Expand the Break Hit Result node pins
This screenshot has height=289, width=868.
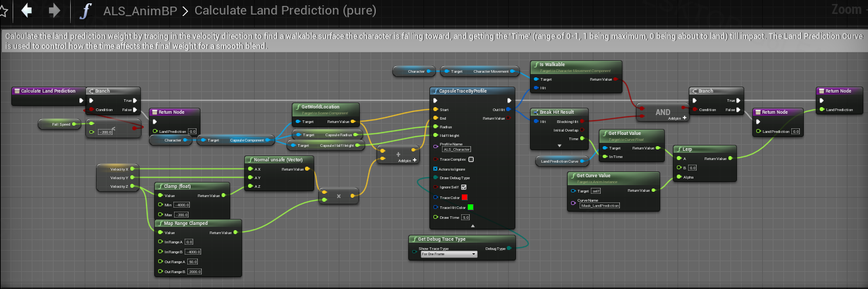559,145
